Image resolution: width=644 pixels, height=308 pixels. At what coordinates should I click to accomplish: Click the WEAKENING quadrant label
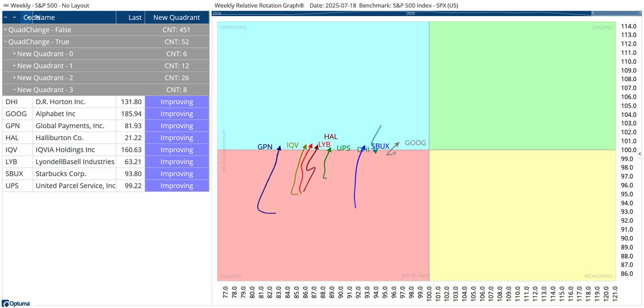(598, 276)
